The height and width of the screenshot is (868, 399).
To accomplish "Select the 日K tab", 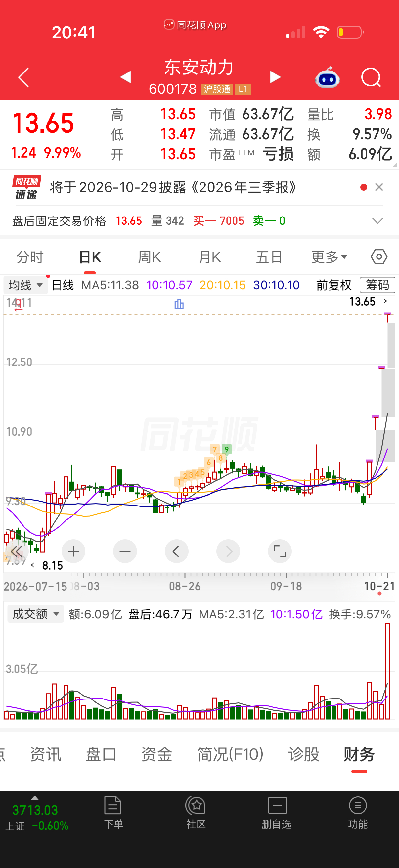I will [x=90, y=257].
